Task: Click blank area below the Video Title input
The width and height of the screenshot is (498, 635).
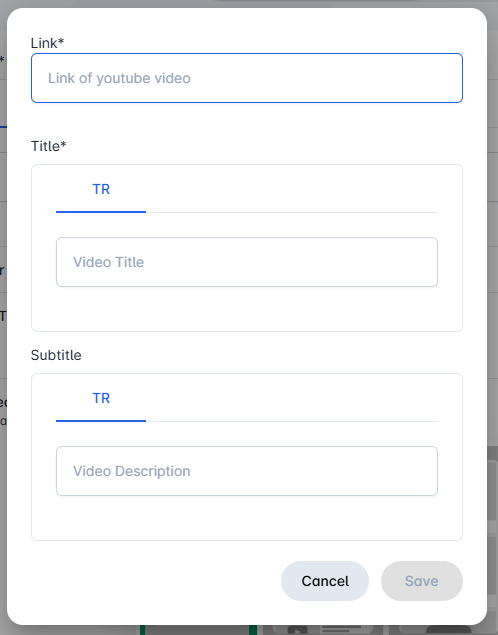Action: pyautogui.click(x=247, y=309)
